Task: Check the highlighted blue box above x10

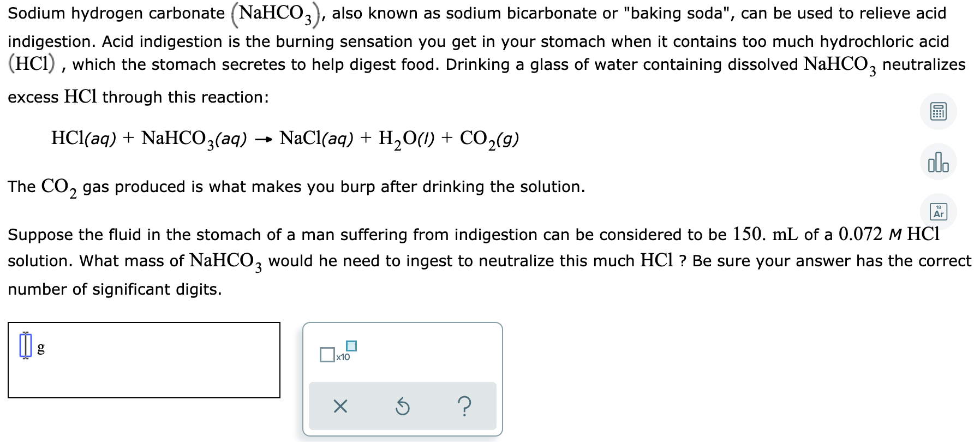Action: pos(351,345)
